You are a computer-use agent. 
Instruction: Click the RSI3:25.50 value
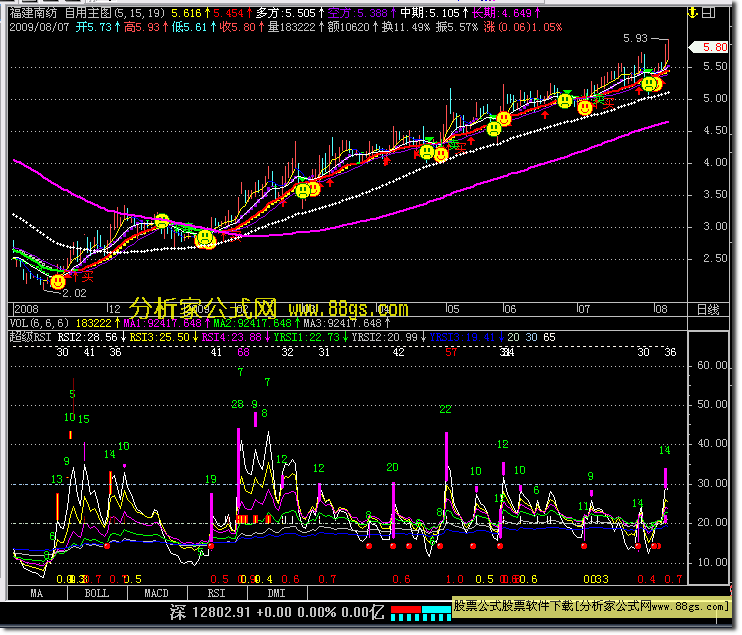coord(160,337)
